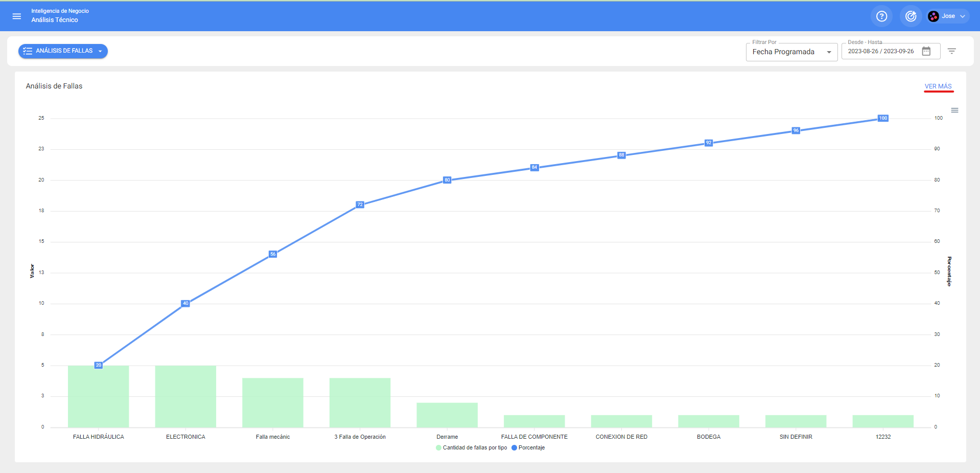This screenshot has height=473, width=980.
Task: Click the Derrame bar in chart
Action: coord(447,415)
